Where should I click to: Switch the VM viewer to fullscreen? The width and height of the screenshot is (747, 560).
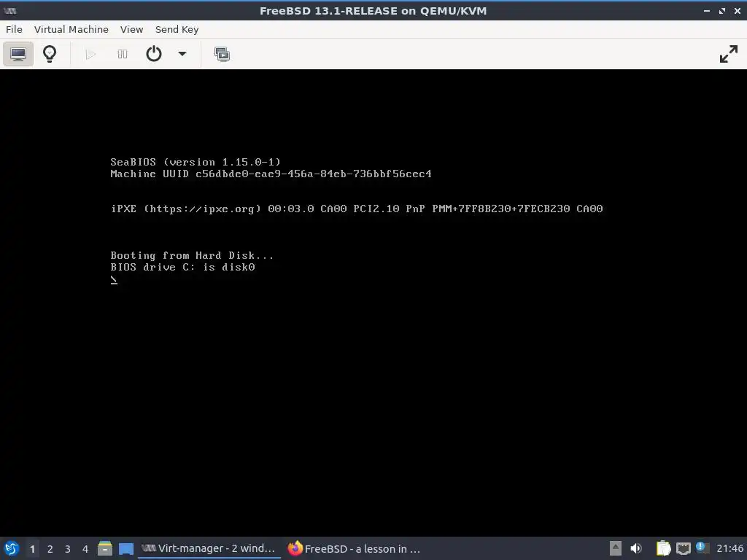point(729,54)
